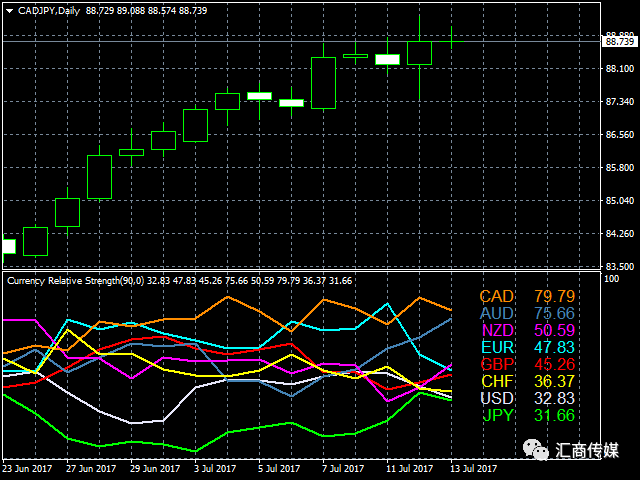Click the WeChat logo watermark icon
Image resolution: width=640 pixels, height=480 pixels.
coord(536,450)
